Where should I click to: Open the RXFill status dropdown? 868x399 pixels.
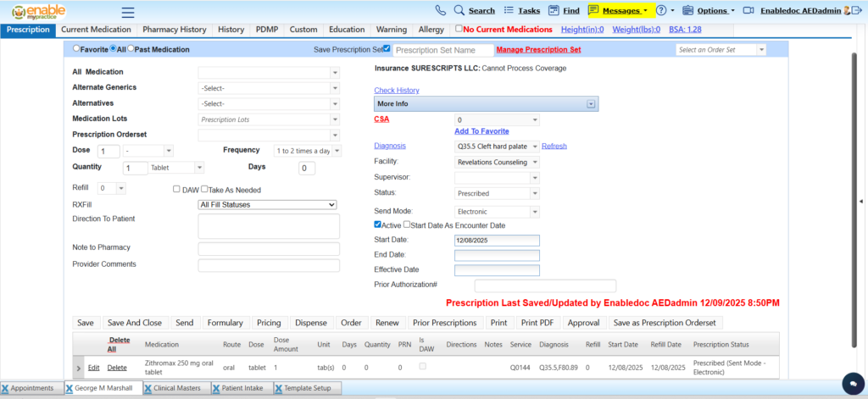point(267,204)
